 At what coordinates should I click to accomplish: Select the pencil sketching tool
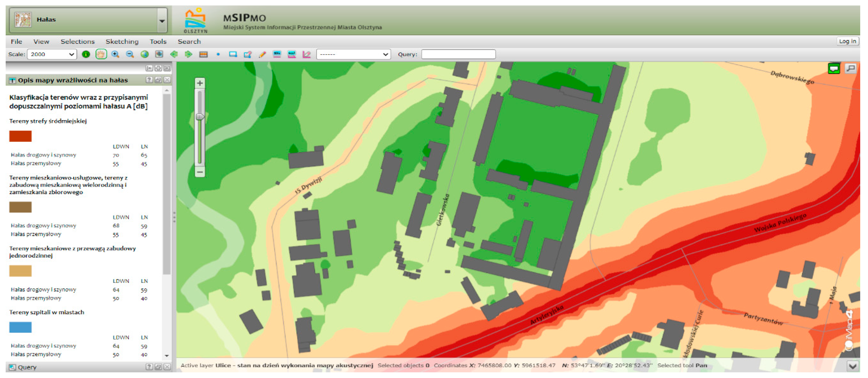pyautogui.click(x=262, y=54)
